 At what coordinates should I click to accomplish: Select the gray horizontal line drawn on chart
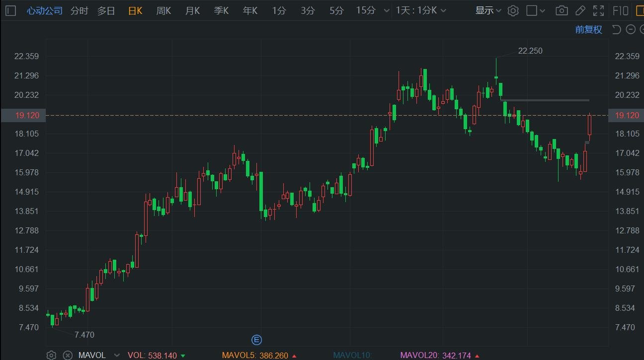[x=545, y=100]
